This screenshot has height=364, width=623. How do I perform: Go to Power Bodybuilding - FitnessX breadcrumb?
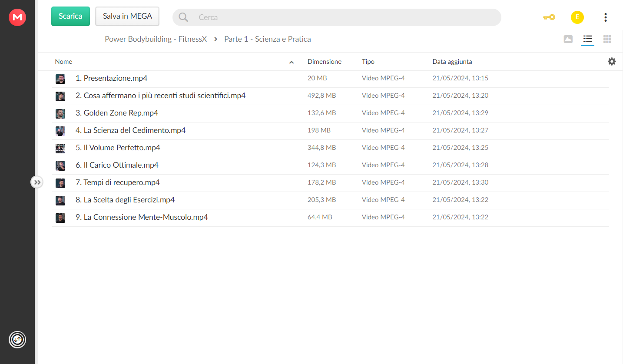(x=156, y=39)
